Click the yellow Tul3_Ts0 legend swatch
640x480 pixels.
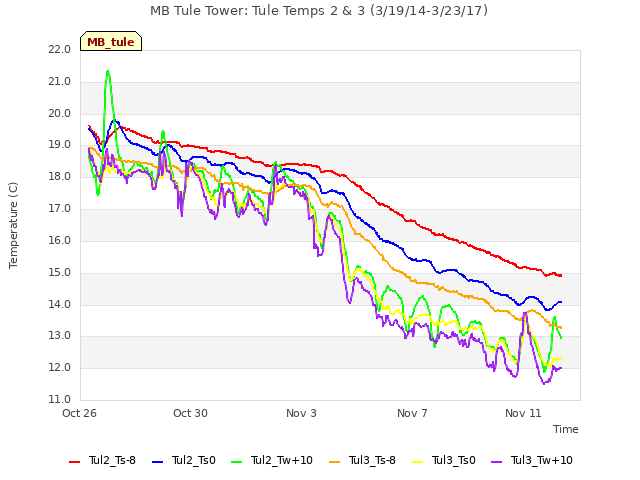tap(418, 462)
